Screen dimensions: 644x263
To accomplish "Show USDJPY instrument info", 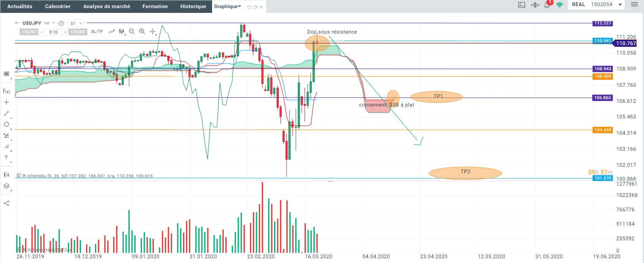I will 61,23.
